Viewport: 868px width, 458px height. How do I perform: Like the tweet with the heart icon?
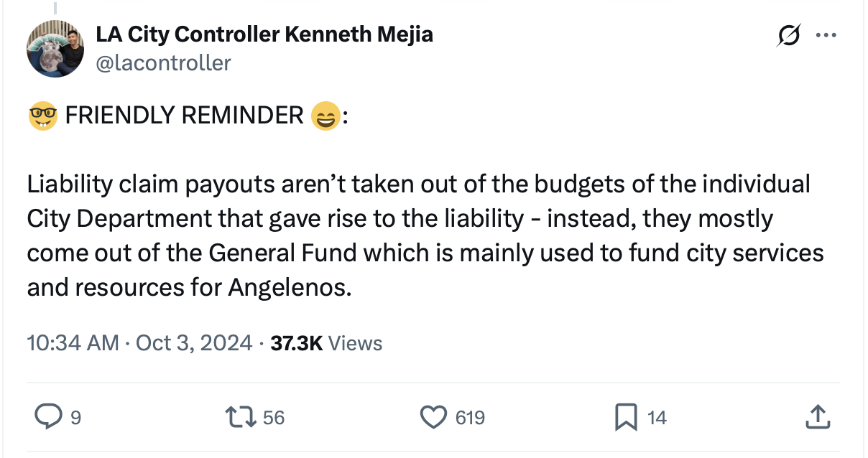click(433, 416)
